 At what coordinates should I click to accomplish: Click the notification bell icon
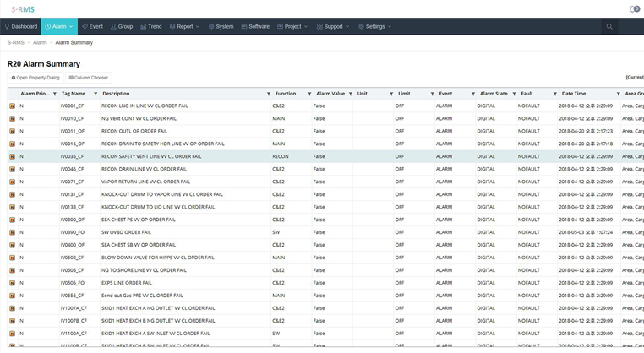(634, 8)
